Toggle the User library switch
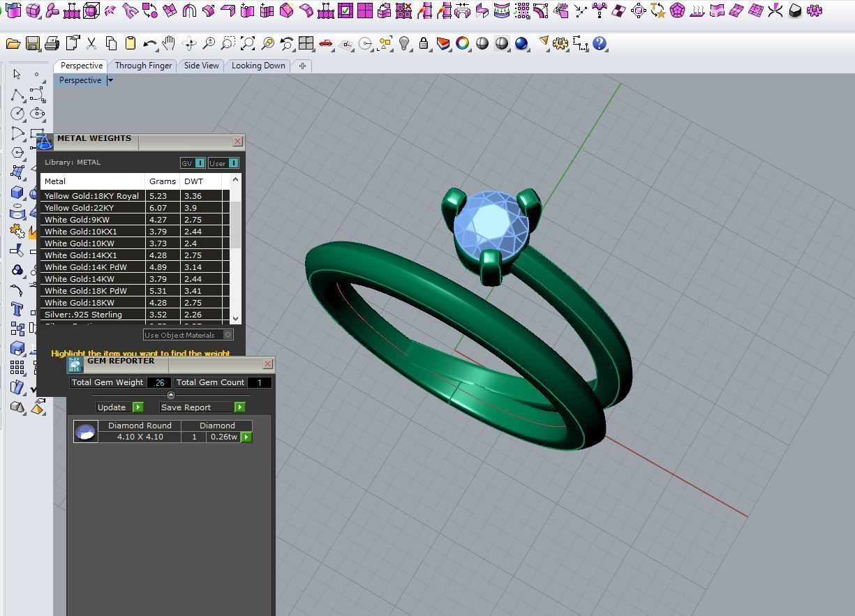 (x=223, y=163)
